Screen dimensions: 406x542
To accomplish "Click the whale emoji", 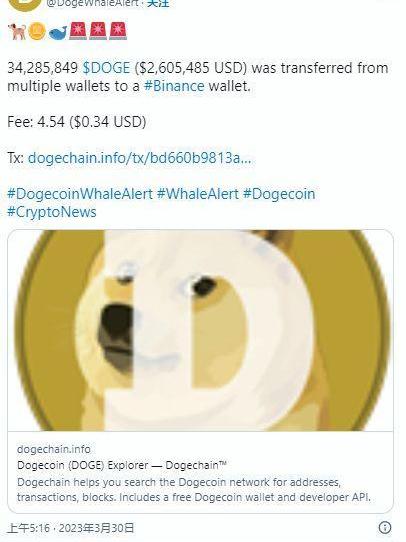I will click(x=57, y=32).
